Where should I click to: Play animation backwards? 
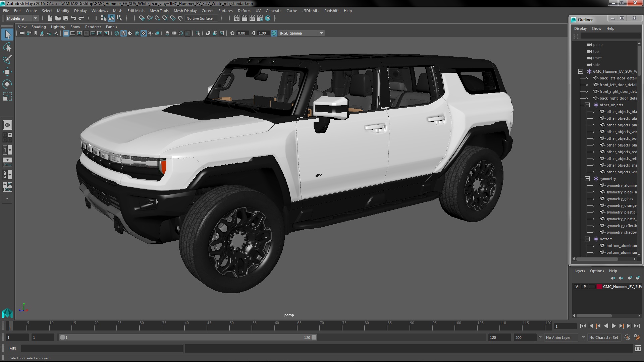[x=606, y=326]
